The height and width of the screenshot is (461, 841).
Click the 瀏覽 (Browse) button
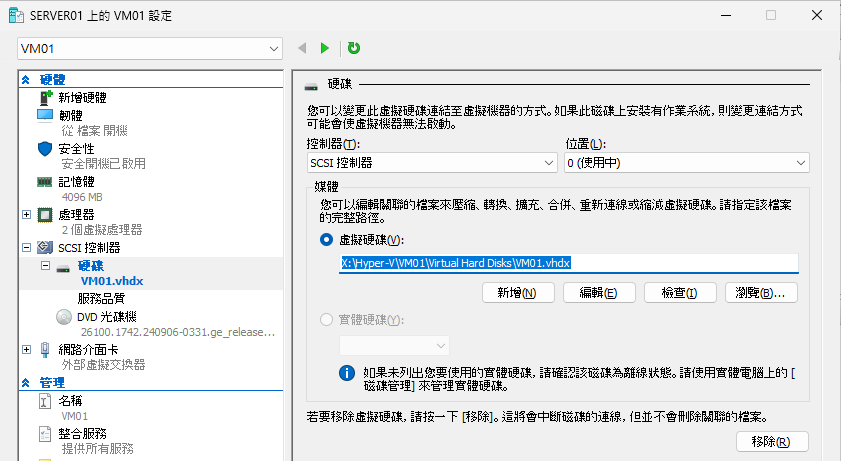click(x=760, y=293)
